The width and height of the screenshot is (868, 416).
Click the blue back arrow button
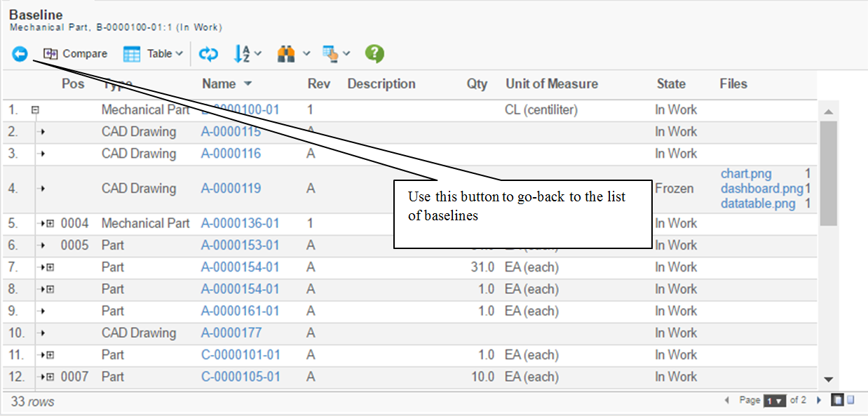pyautogui.click(x=20, y=54)
